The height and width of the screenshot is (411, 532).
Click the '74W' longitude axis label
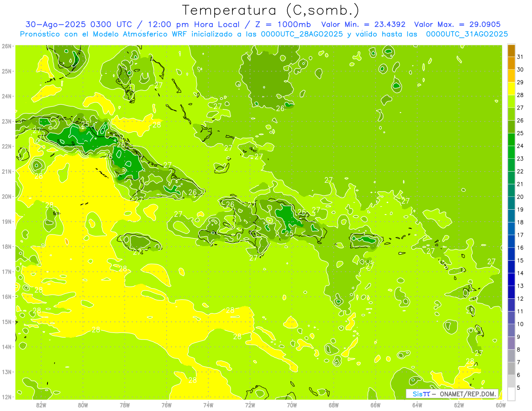point(208,405)
